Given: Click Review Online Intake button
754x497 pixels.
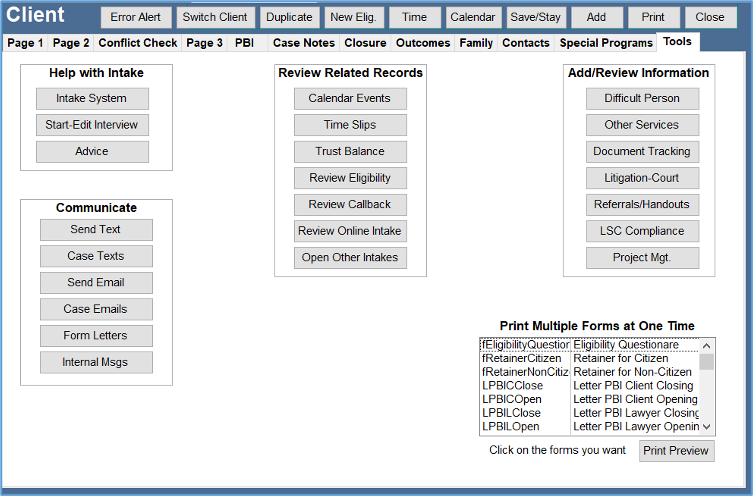Looking at the screenshot, I should coord(350,231).
